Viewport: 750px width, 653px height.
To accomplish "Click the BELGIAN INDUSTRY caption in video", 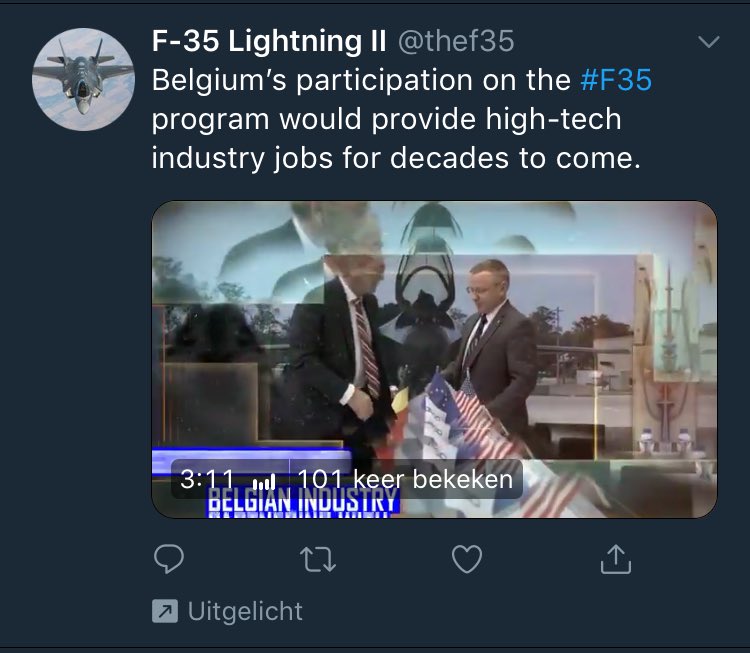I will pyautogui.click(x=302, y=501).
